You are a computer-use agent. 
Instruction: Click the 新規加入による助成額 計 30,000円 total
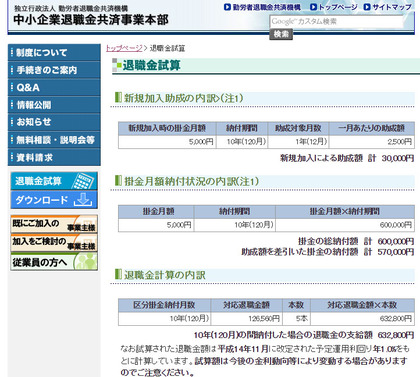pos(347,158)
